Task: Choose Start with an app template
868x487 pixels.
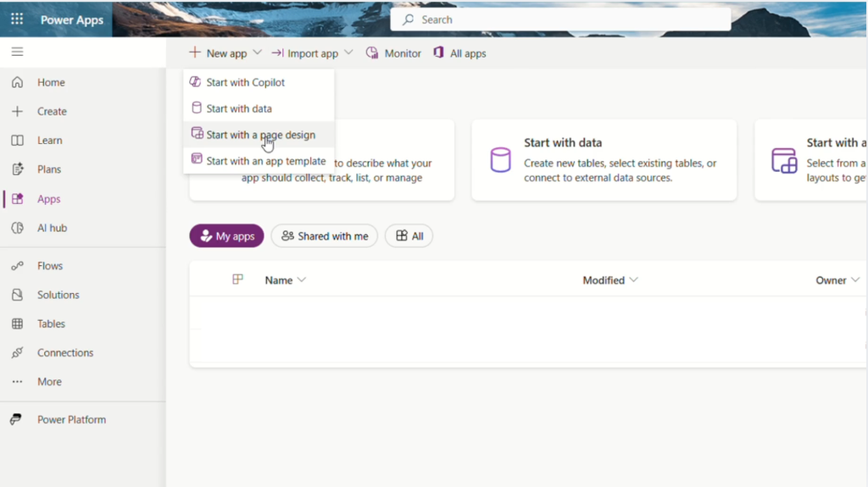Action: pos(259,160)
